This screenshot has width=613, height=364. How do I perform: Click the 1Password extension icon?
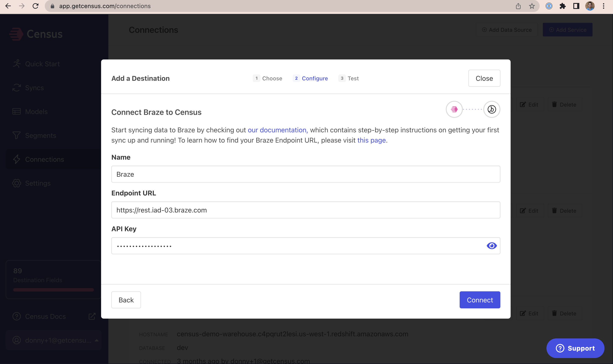549,6
